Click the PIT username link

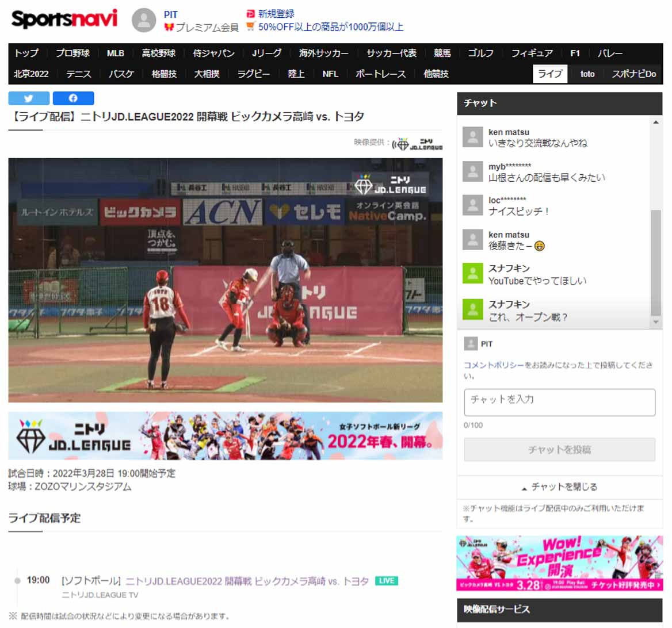pos(170,14)
